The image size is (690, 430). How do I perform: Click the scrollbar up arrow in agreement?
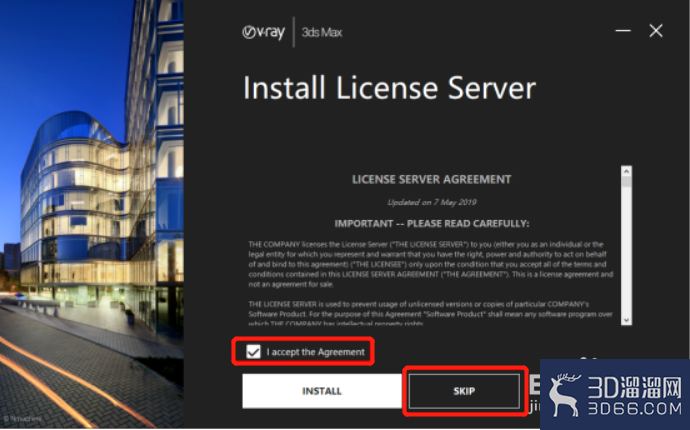pyautogui.click(x=627, y=170)
